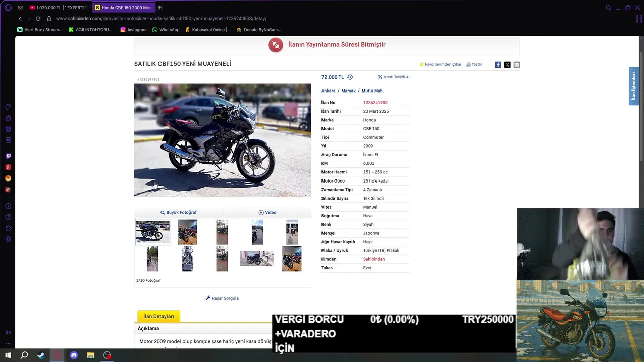This screenshot has width=644, height=362.
Task: Click the '23 Mart 2025' date value
Action: [376, 111]
